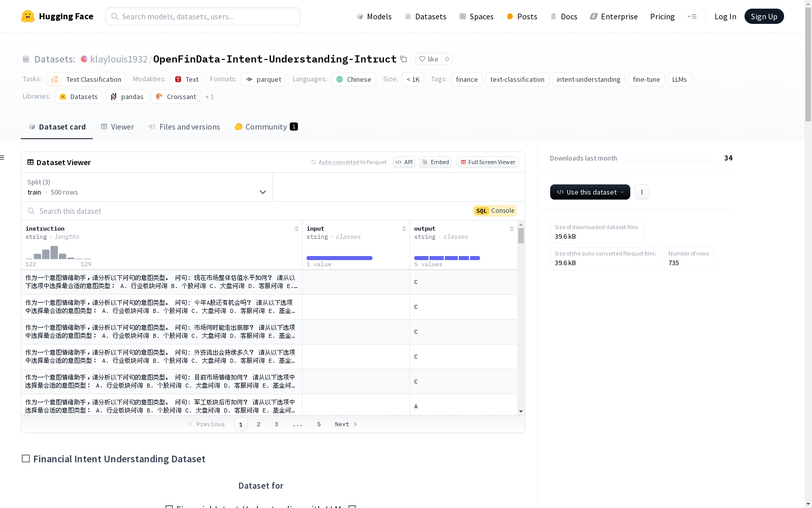Go to Spaces
This screenshot has width=812, height=508.
coord(477,16)
